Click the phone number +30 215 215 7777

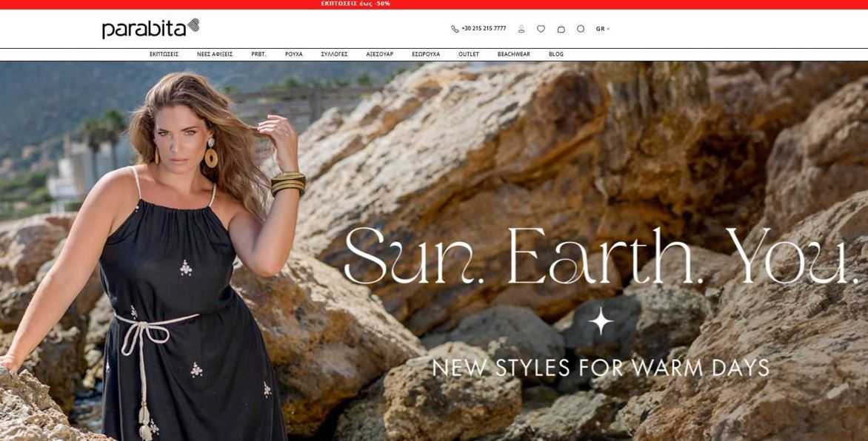pos(484,29)
